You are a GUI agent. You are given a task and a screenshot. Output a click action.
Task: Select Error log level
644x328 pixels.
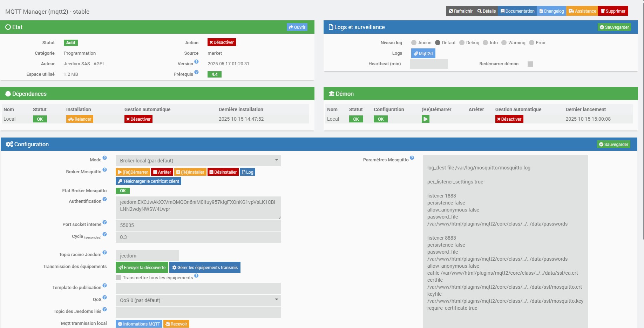coord(531,43)
